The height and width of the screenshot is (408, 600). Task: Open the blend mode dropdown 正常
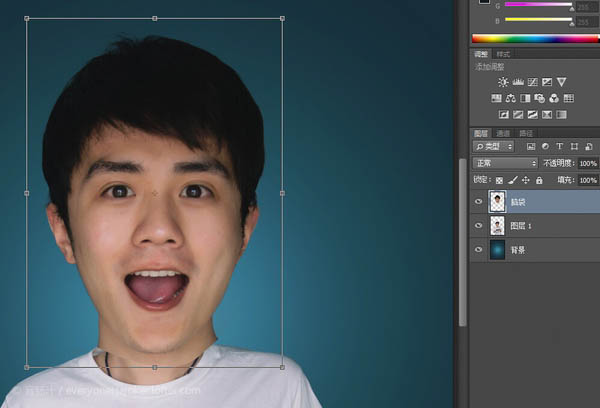tap(505, 163)
